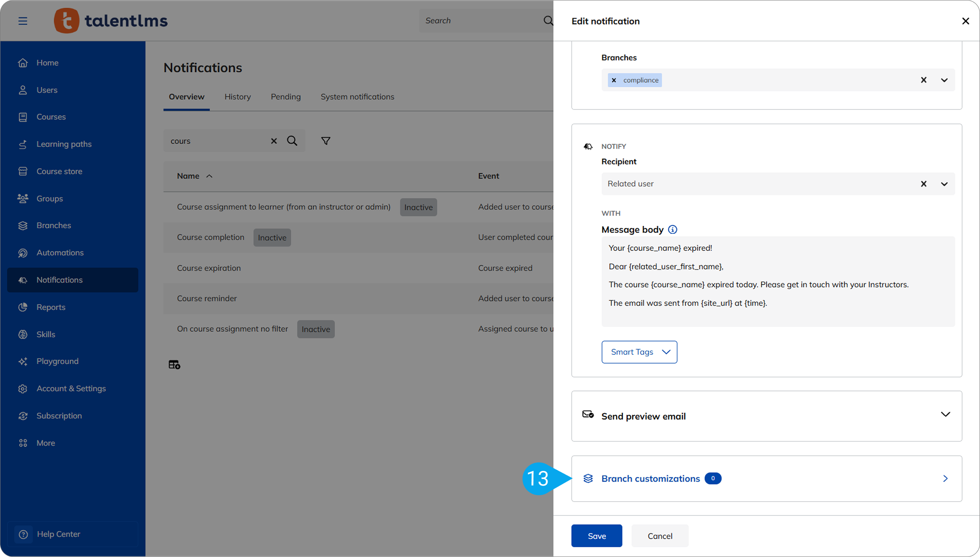Clear the 'cours' search text
Viewport: 980px width, 557px height.
[x=274, y=141]
